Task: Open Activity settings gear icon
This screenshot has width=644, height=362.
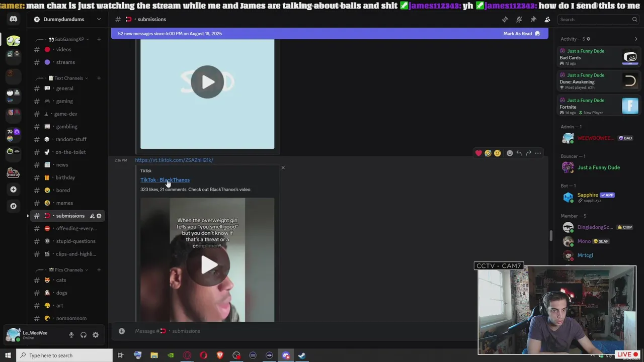Action: click(x=588, y=39)
